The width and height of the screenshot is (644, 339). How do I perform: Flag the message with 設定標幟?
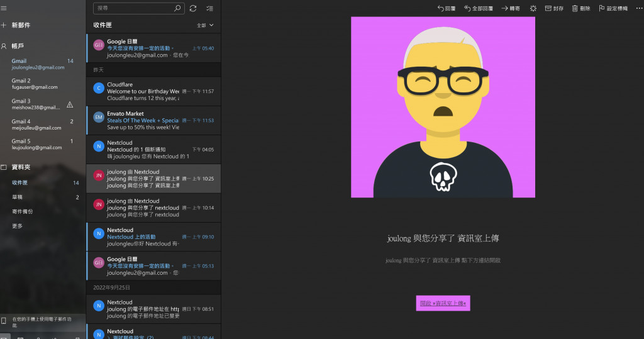(x=613, y=8)
